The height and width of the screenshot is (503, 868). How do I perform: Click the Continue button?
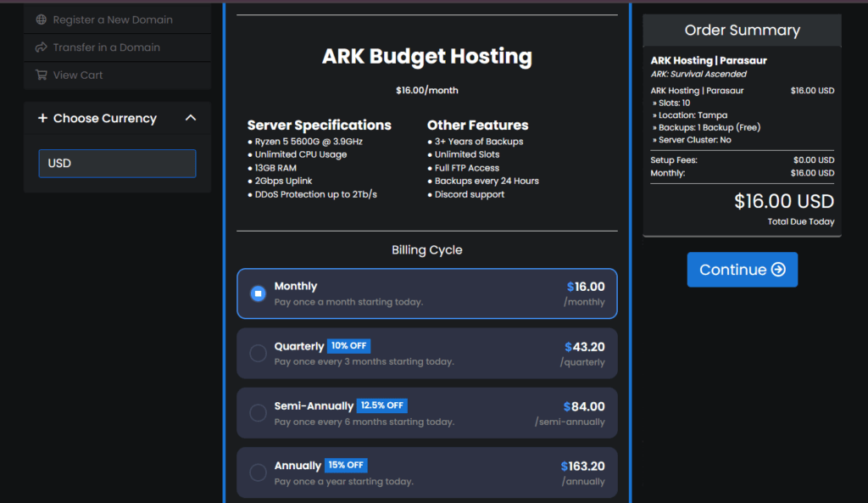[x=743, y=270]
